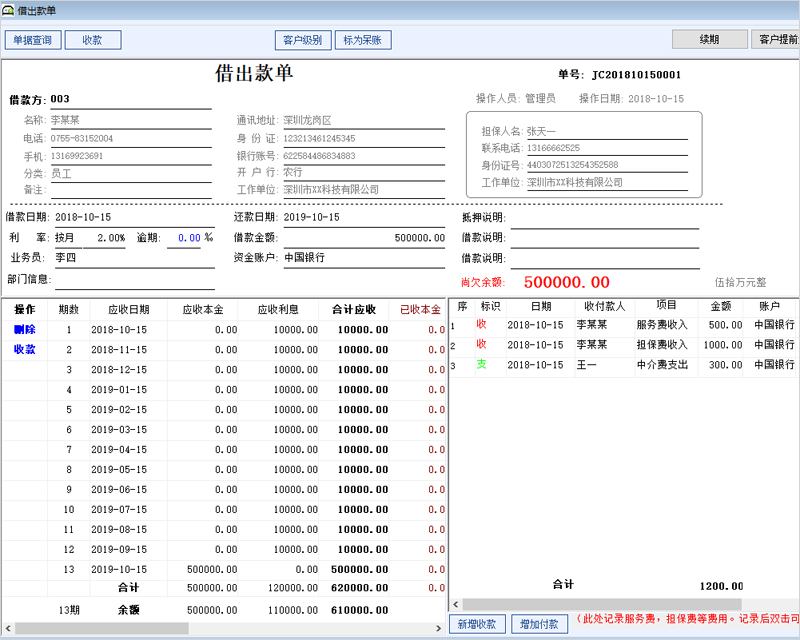The width and height of the screenshot is (800, 640).
Task: Mark the loan as 标为呆账
Action: (x=363, y=40)
